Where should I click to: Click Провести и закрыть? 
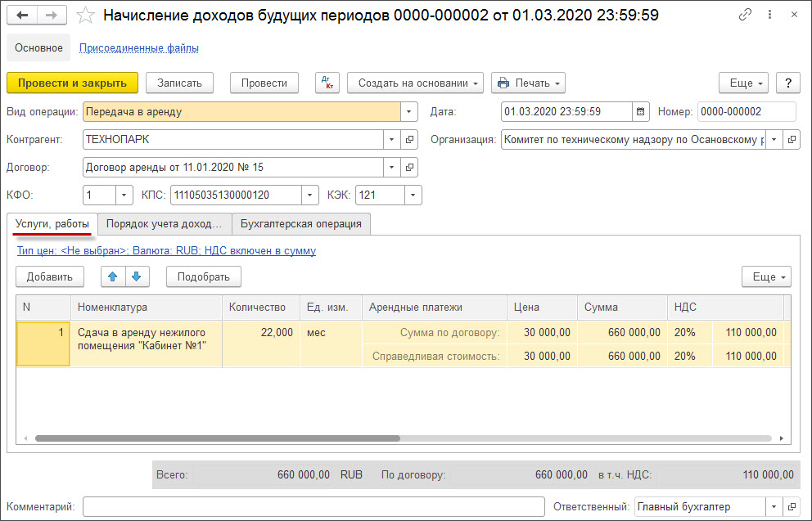click(73, 83)
